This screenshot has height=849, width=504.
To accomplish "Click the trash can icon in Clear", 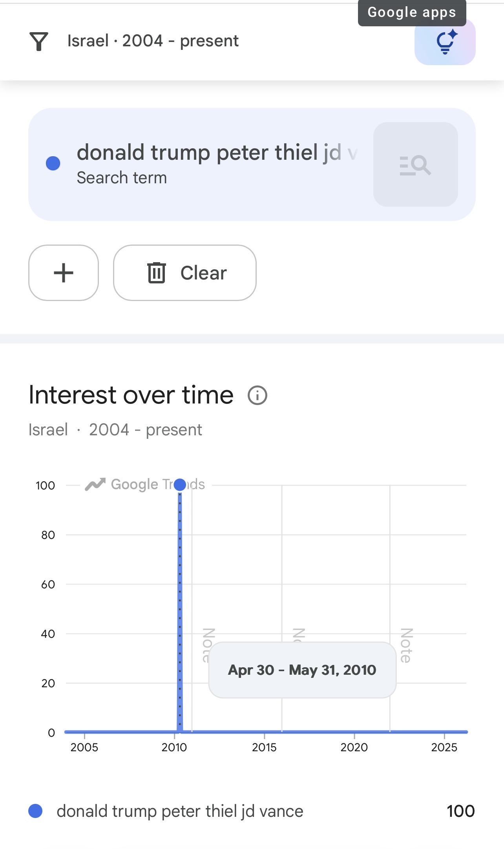I will click(156, 273).
